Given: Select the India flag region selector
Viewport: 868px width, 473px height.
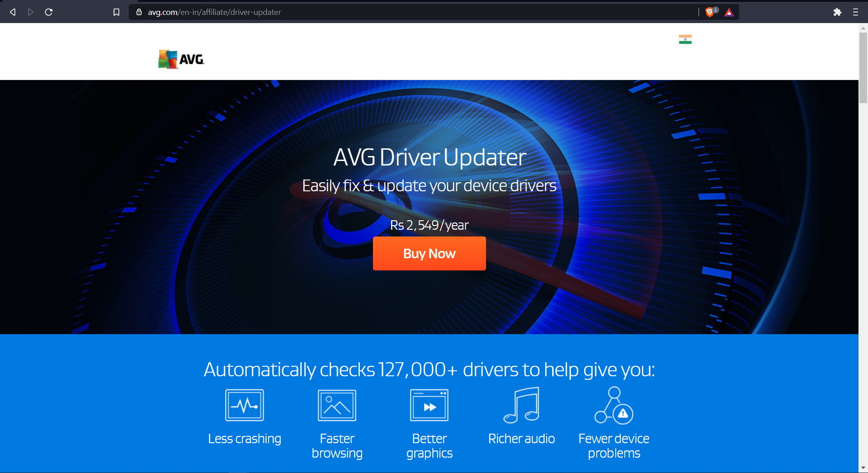Looking at the screenshot, I should click(x=685, y=39).
